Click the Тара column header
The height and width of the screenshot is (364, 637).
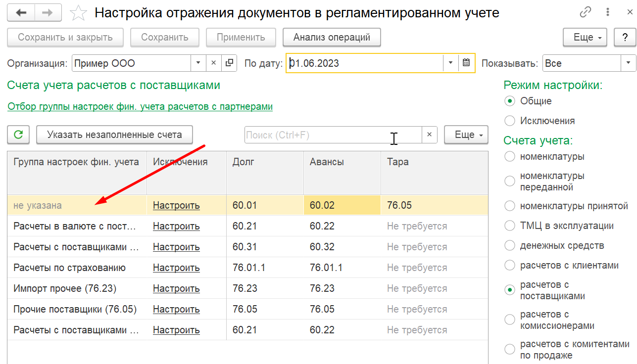[435, 173]
